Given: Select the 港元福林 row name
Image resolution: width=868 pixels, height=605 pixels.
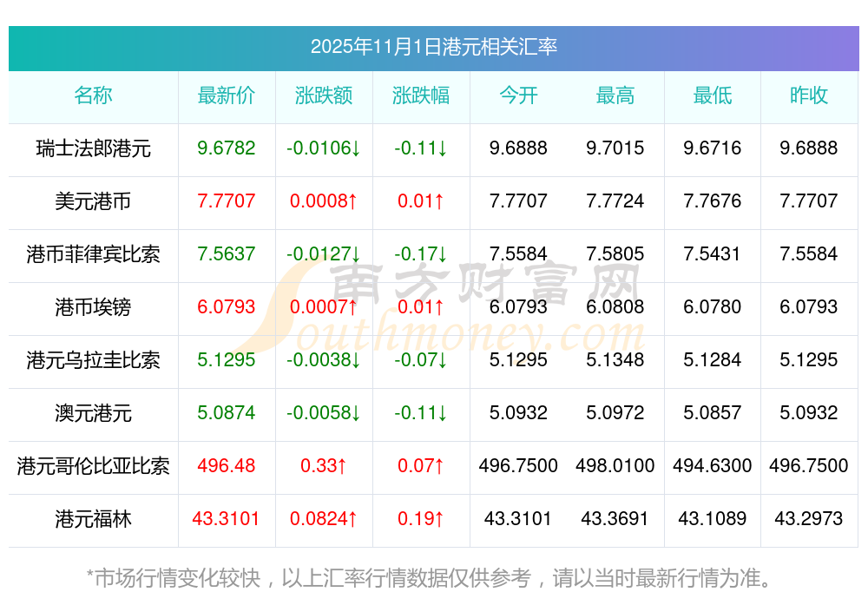Looking at the screenshot, I should pos(93,519).
